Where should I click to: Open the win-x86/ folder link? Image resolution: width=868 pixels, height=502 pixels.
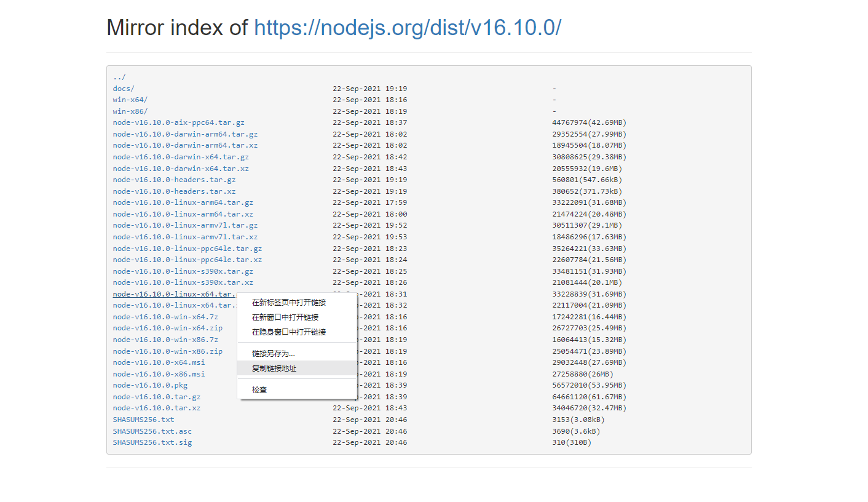(130, 111)
